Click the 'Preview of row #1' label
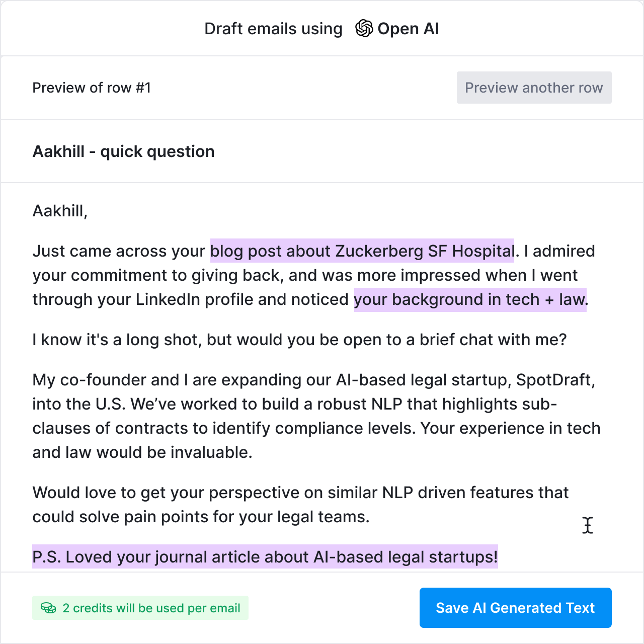This screenshot has height=644, width=644. 92,88
